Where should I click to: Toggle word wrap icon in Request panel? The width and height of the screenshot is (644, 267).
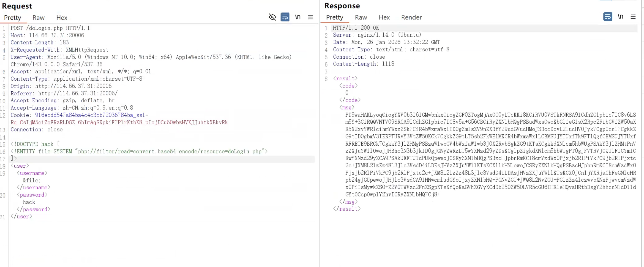[285, 17]
